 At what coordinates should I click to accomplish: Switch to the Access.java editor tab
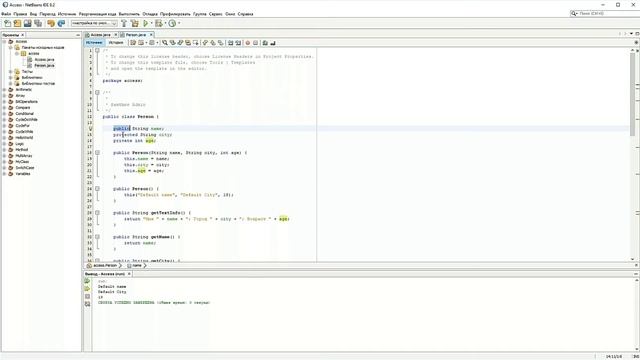tap(100, 35)
